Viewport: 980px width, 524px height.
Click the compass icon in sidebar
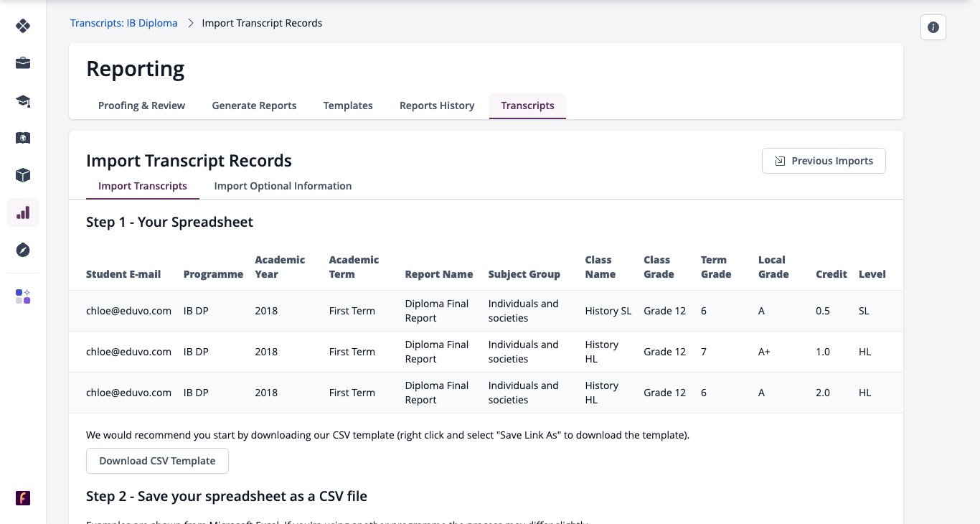coord(23,250)
